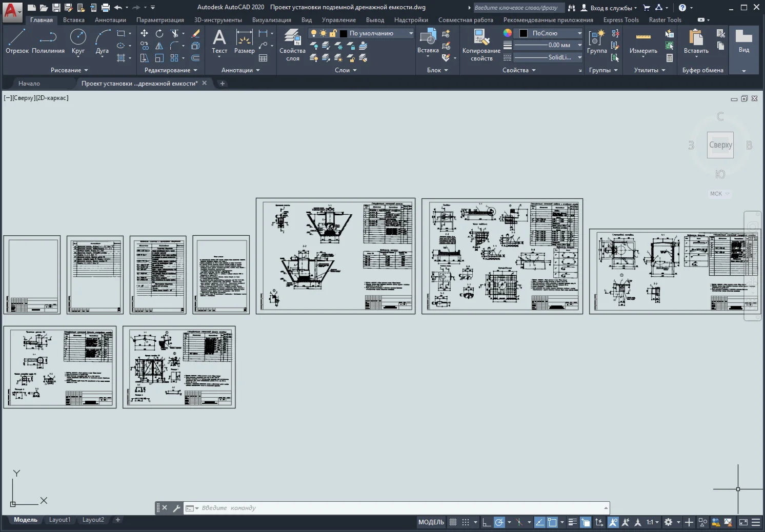Expand the Свойства panel
This screenshot has height=532, width=765.
point(519,70)
